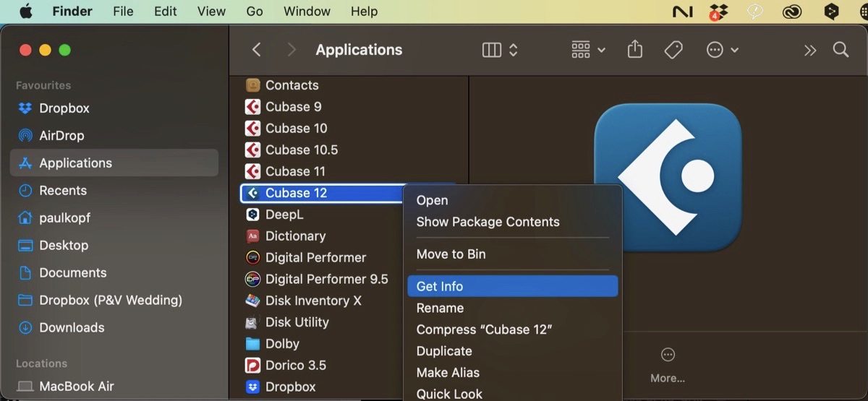Select Show Package Contents
The height and width of the screenshot is (401, 868).
(x=512, y=222)
